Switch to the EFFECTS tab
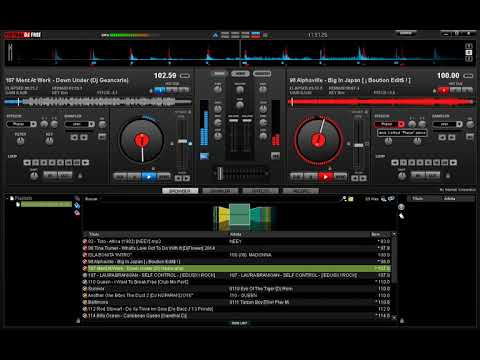 tap(260, 191)
